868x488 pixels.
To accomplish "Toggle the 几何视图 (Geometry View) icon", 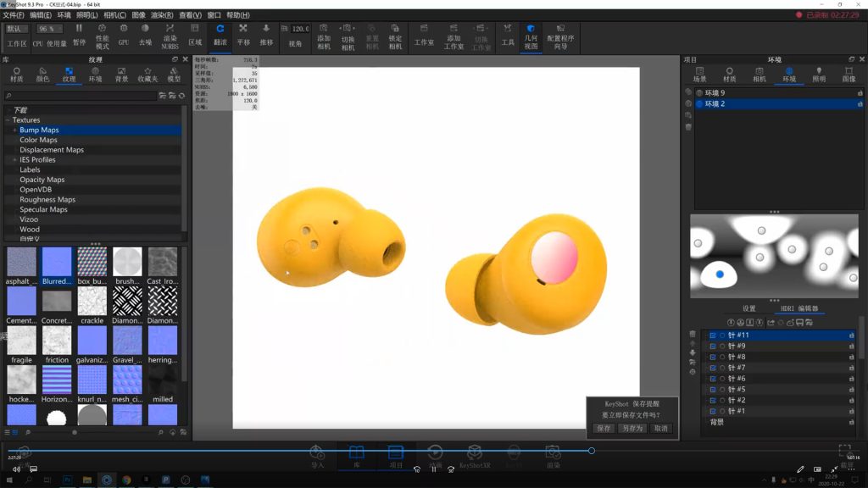I will (531, 34).
